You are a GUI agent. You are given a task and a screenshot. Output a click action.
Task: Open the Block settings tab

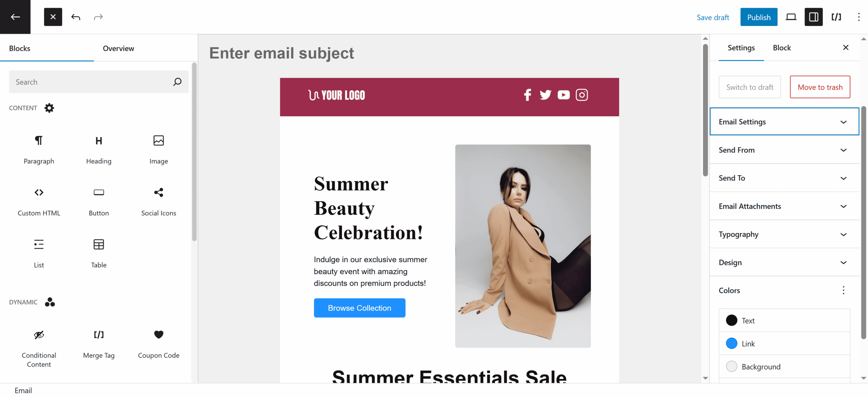[x=782, y=48]
